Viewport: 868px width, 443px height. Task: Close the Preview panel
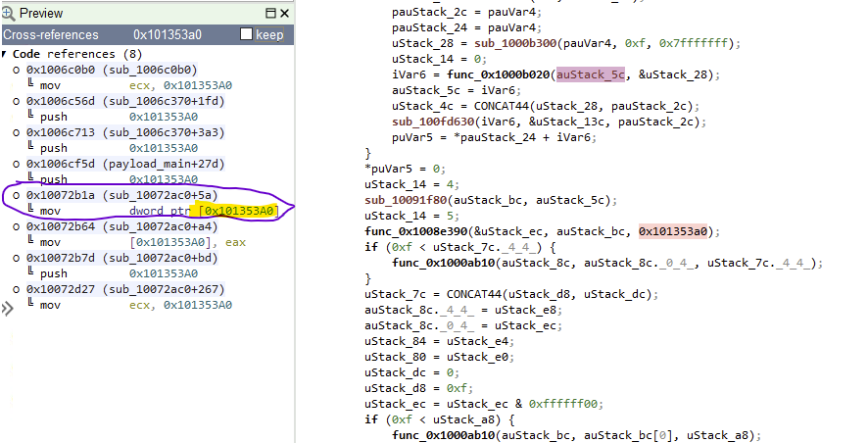pyautogui.click(x=284, y=14)
